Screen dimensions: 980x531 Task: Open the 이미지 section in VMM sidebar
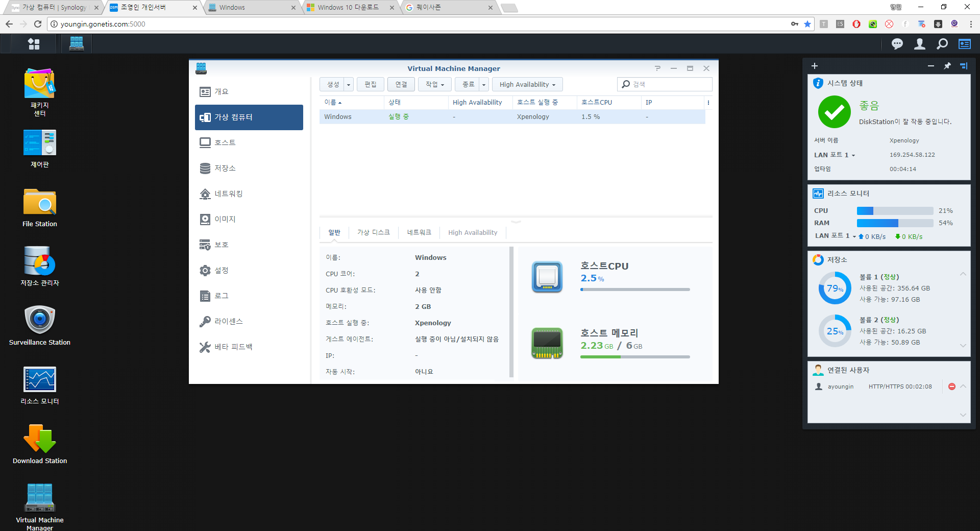coord(226,219)
